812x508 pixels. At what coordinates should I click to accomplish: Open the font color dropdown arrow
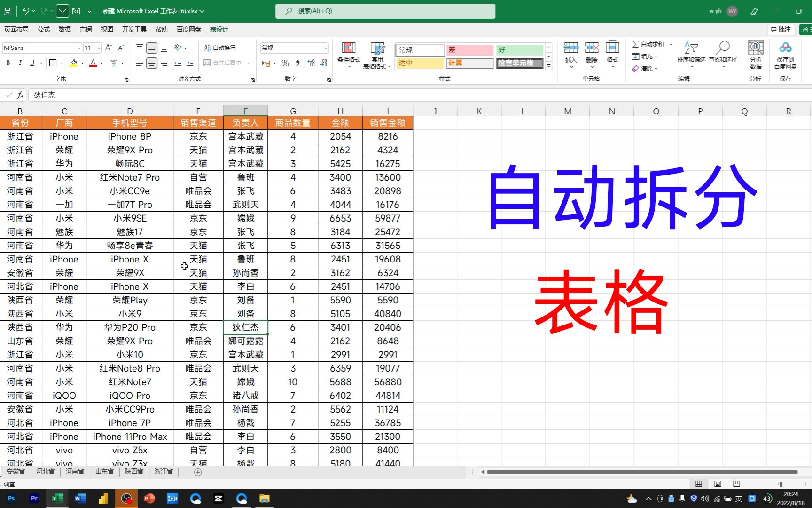[101, 63]
